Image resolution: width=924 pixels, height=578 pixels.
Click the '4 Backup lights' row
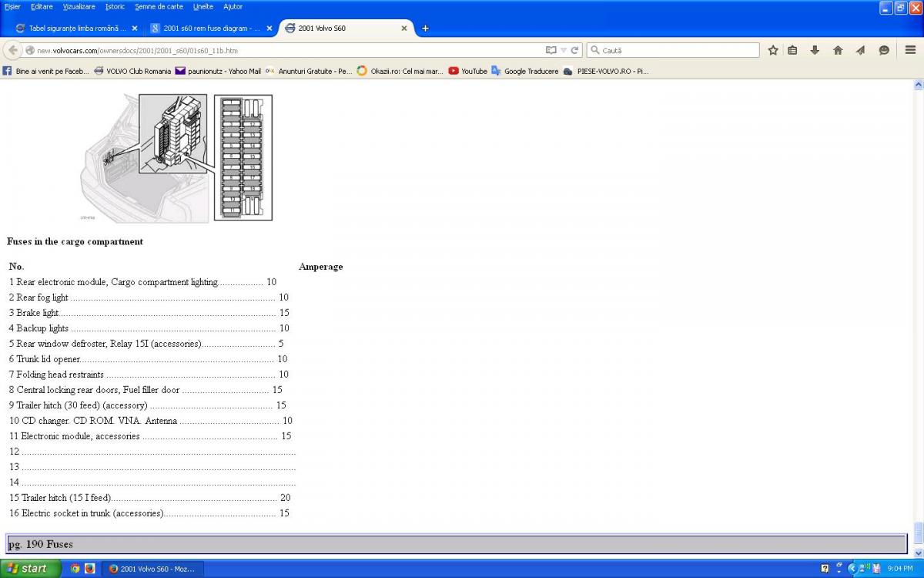149,328
